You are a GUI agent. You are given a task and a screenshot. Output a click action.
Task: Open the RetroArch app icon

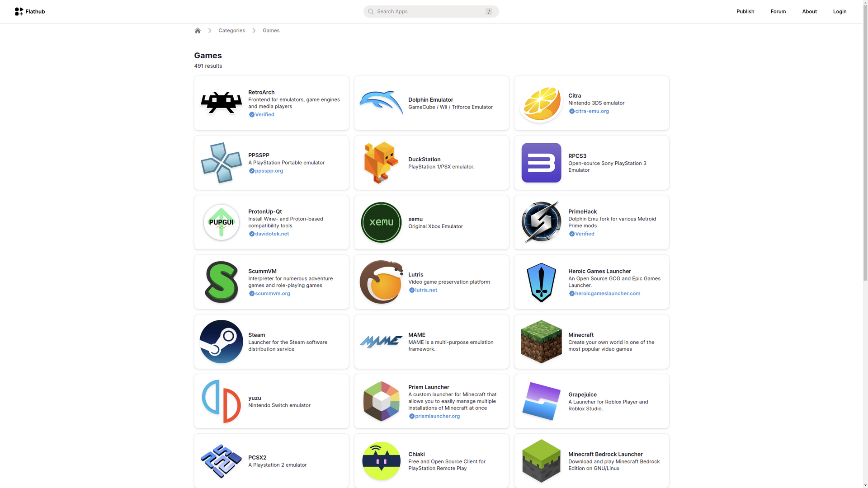221,103
